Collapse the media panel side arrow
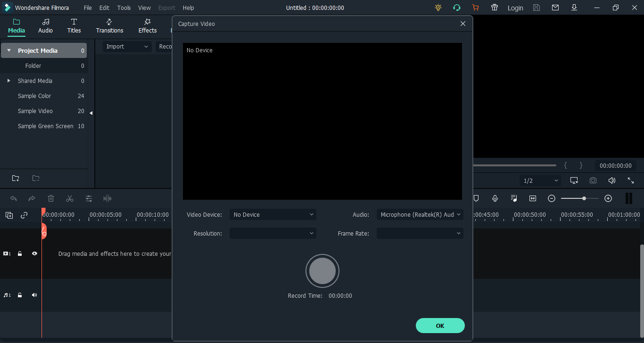 click(x=91, y=113)
